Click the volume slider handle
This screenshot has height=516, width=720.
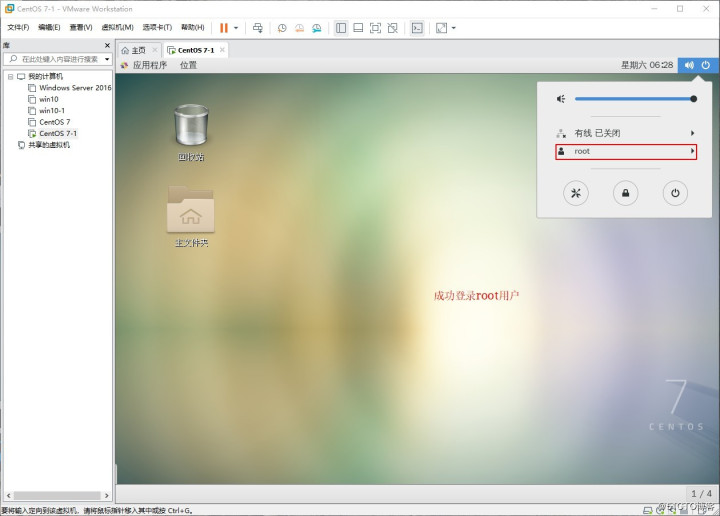click(x=693, y=99)
